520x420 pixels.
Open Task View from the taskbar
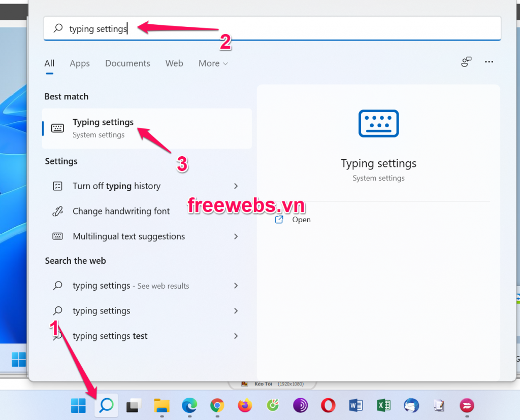134,405
